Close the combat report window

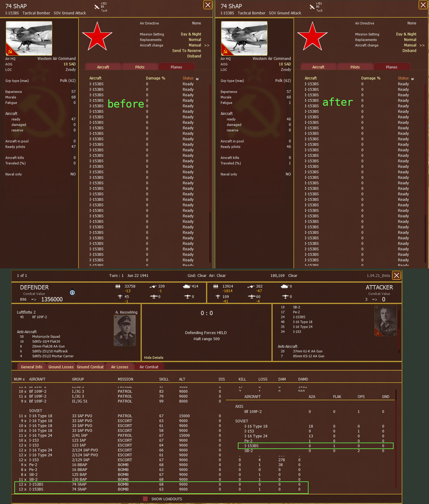tap(397, 275)
